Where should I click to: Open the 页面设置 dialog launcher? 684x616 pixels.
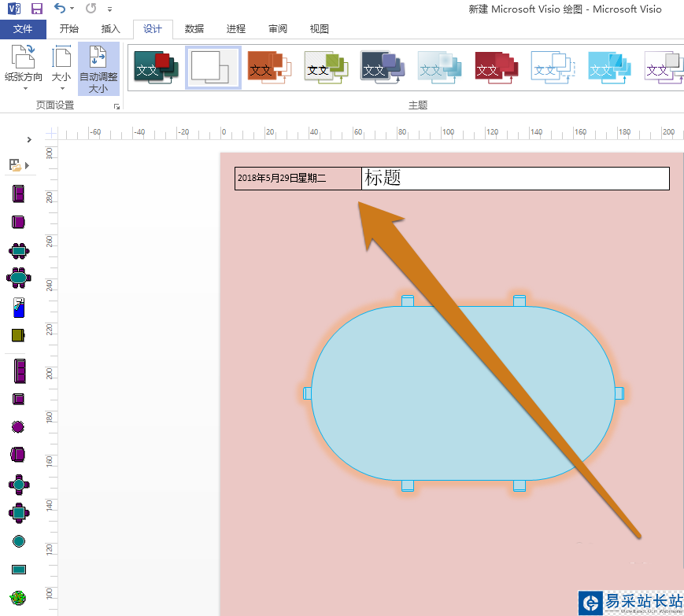tap(116, 106)
